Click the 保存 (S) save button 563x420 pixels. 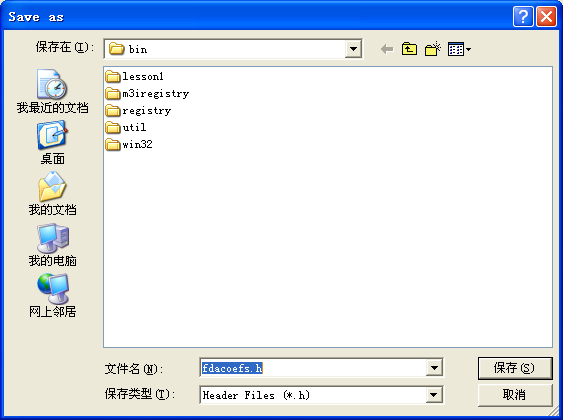[515, 368]
